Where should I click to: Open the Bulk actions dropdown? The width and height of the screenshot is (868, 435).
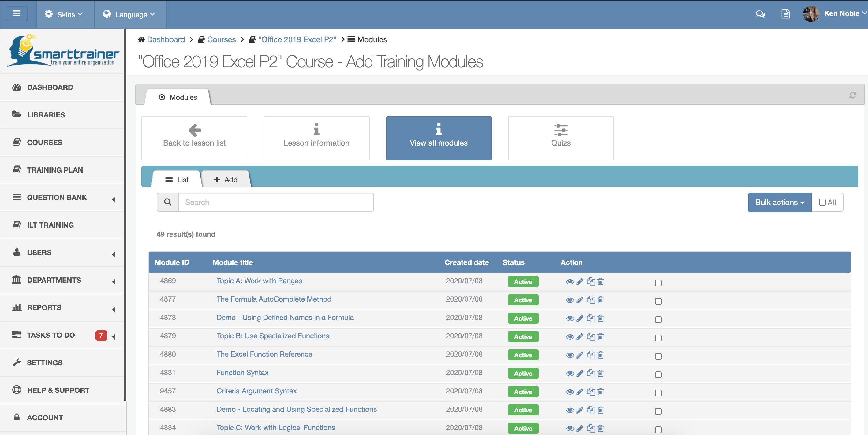[779, 202]
